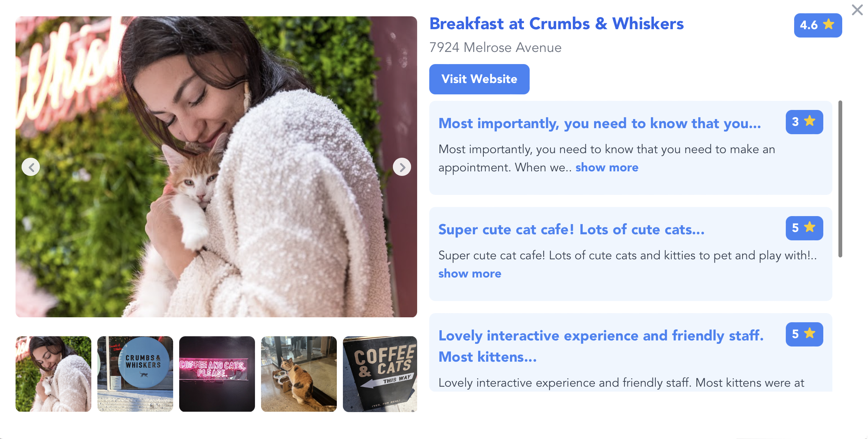The image size is (868, 439).
Task: Click the 3 star badge on first review
Action: point(804,122)
